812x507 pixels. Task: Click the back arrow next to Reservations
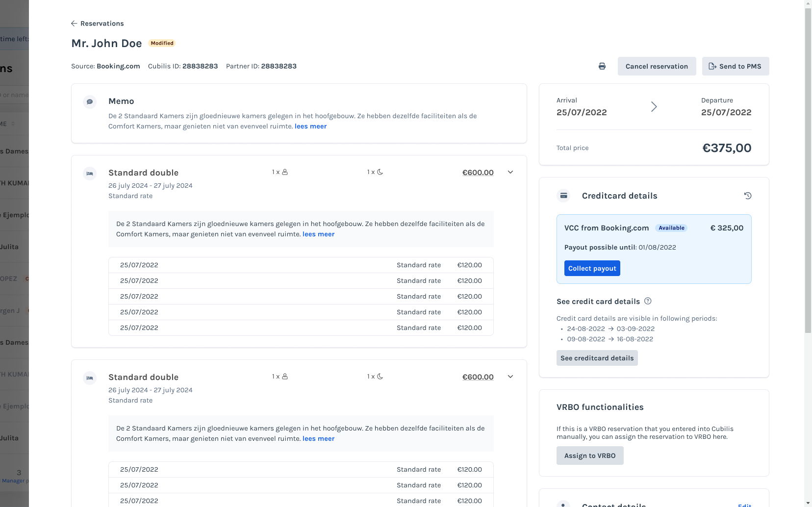click(74, 24)
